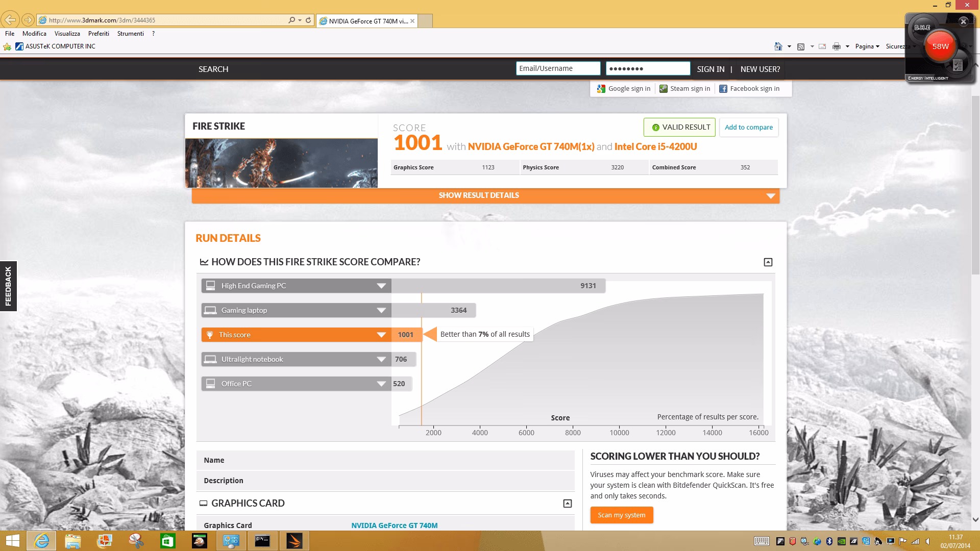The height and width of the screenshot is (551, 980).
Task: Expand the Gaming laptop dropdown
Action: click(x=381, y=310)
